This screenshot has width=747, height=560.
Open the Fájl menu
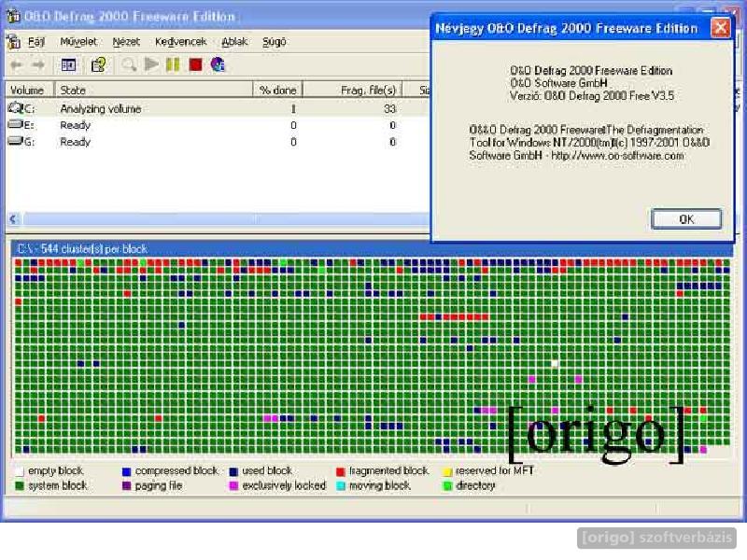click(36, 42)
